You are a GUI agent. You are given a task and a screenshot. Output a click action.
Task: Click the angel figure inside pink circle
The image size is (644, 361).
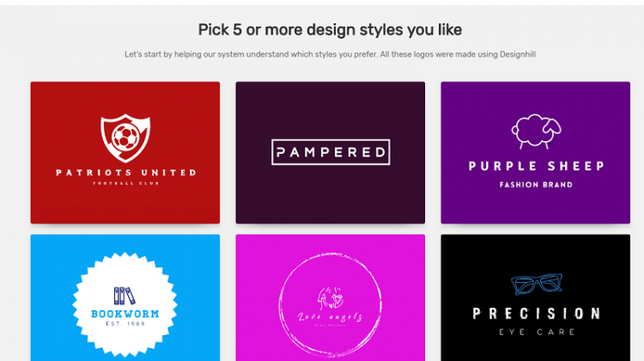pyautogui.click(x=331, y=298)
